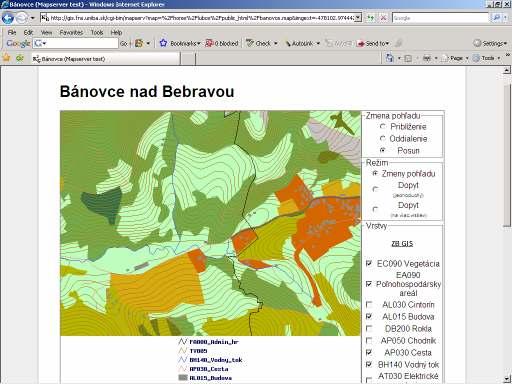Open Google toolbar Settings dropdown
The image size is (512, 384).
[x=490, y=43]
